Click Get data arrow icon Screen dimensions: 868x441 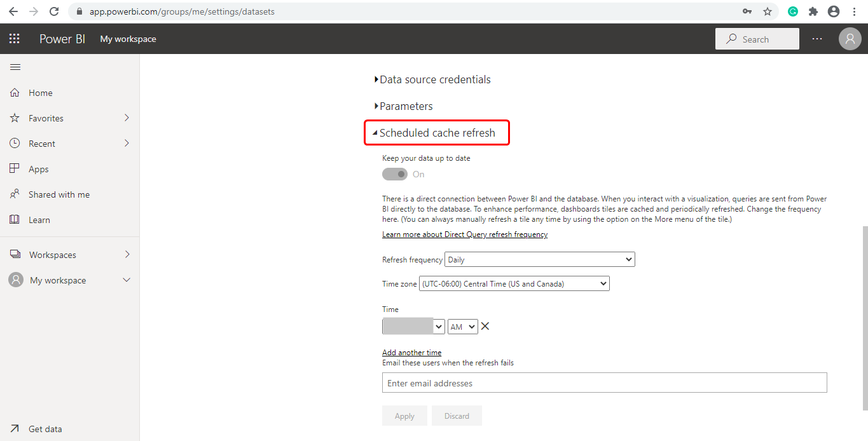[15, 429]
